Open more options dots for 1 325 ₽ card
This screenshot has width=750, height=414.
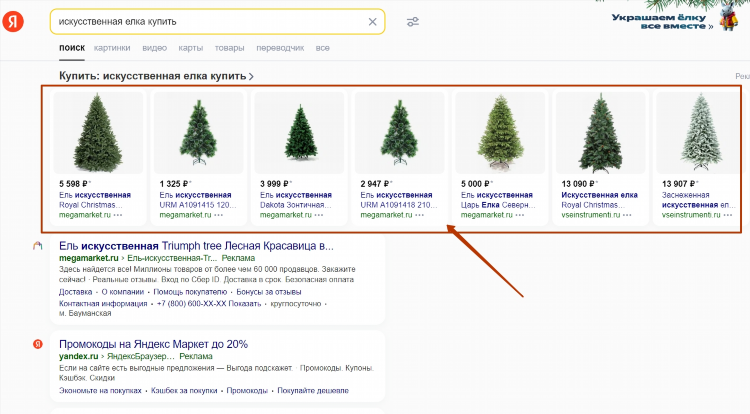click(219, 215)
